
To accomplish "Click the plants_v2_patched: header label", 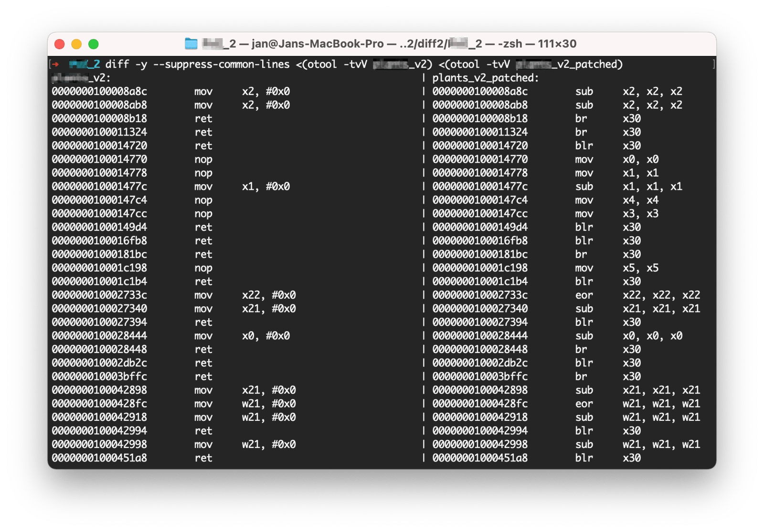I will point(485,78).
